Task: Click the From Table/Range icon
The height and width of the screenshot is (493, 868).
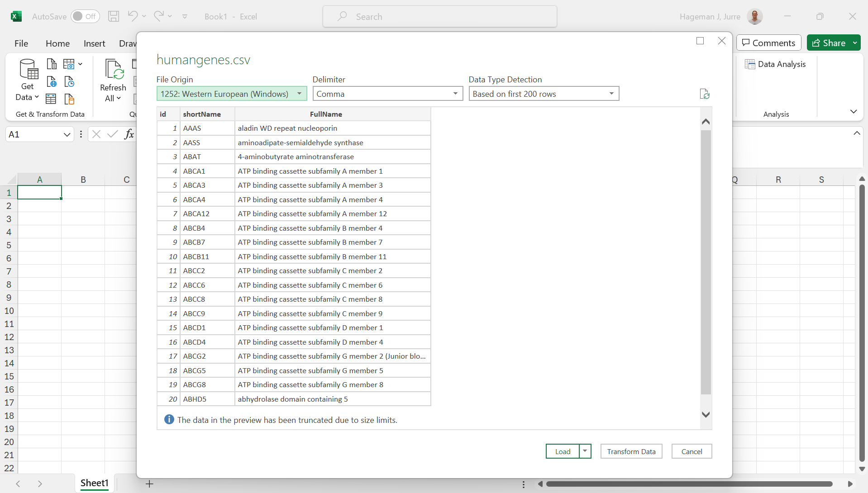Action: coord(51,99)
